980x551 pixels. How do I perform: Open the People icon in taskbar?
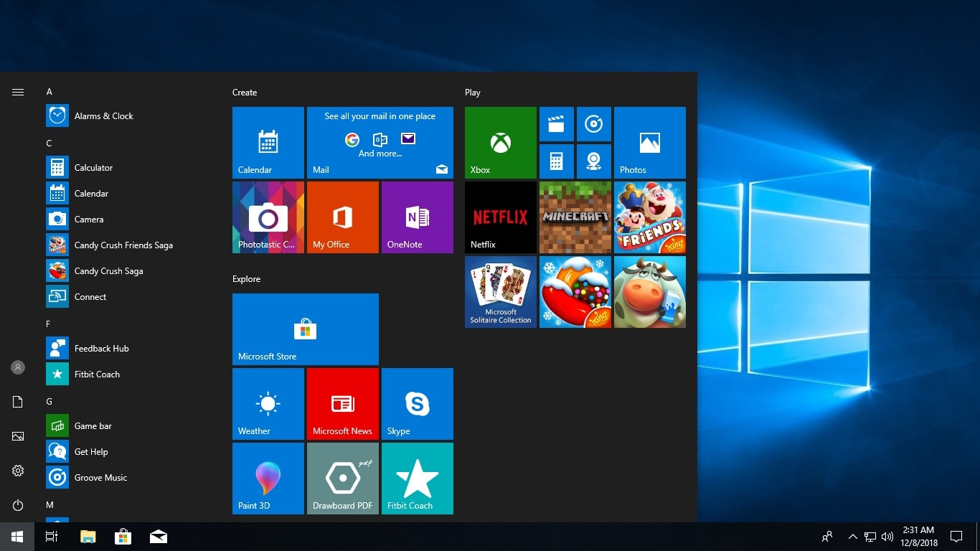pos(827,537)
